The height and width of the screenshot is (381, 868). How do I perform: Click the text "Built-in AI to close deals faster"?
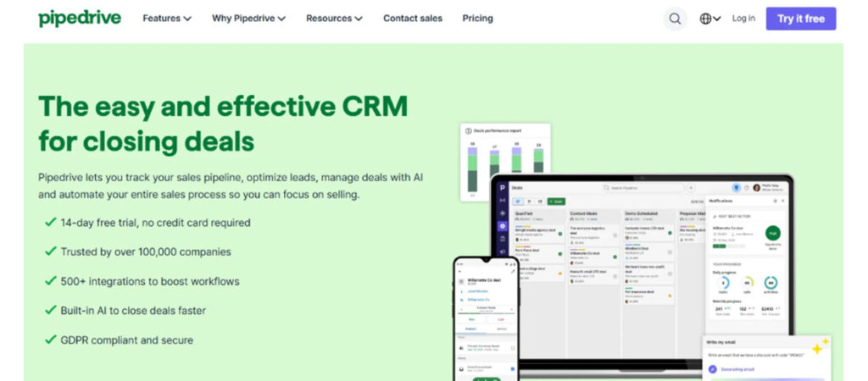pyautogui.click(x=133, y=311)
